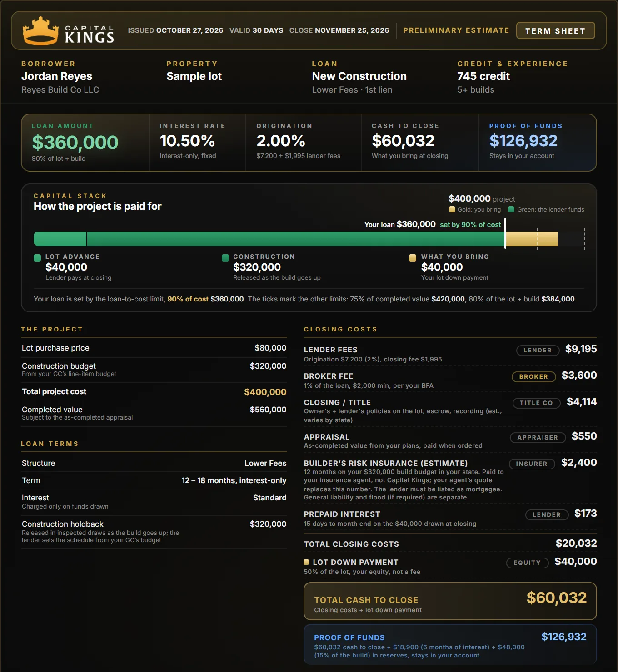Image resolution: width=618 pixels, height=672 pixels.
Task: Click the TERM SHEET button
Action: pos(555,31)
